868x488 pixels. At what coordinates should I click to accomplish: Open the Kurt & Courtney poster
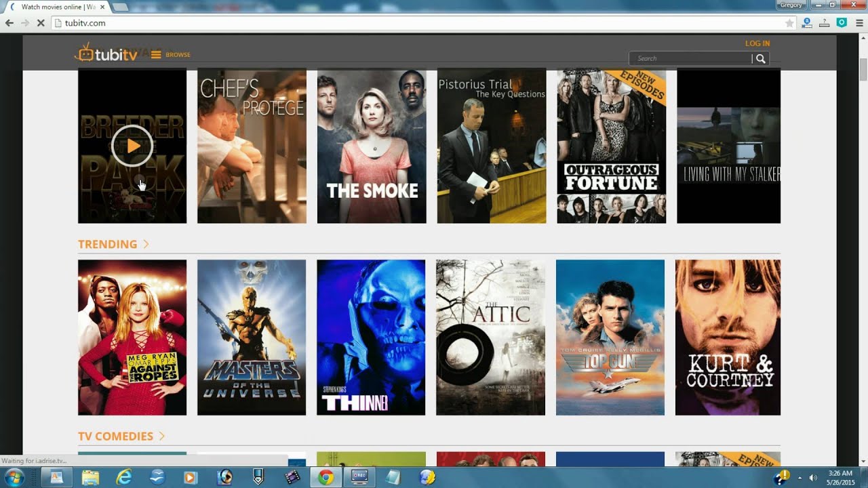pos(728,338)
